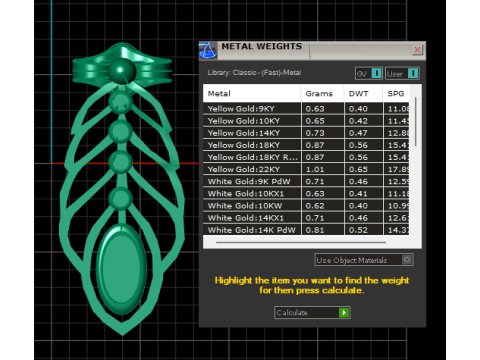Select the Yellow Gold:18KY R... row

click(x=306, y=157)
